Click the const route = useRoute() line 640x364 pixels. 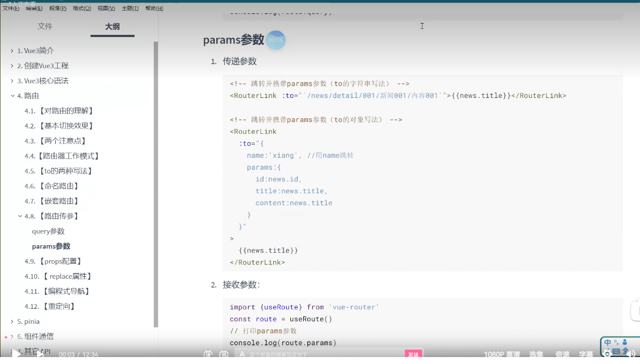(x=281, y=319)
